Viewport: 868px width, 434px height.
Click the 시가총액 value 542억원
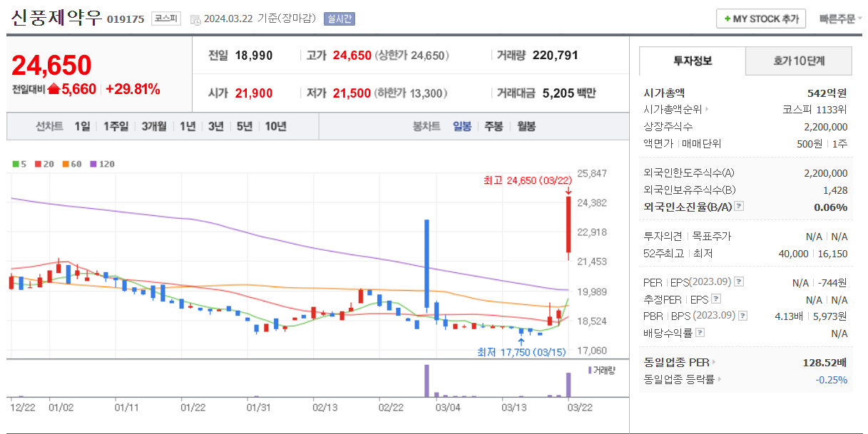827,93
